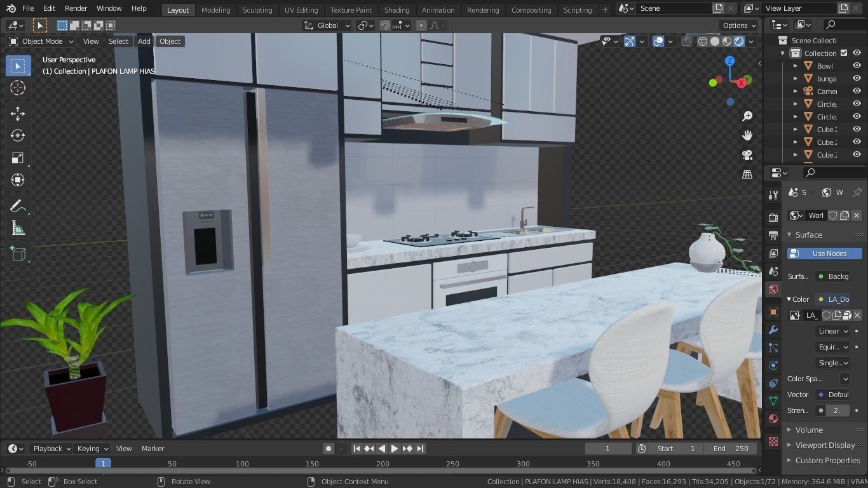
Task: Open the Output properties tab
Action: pyautogui.click(x=773, y=236)
